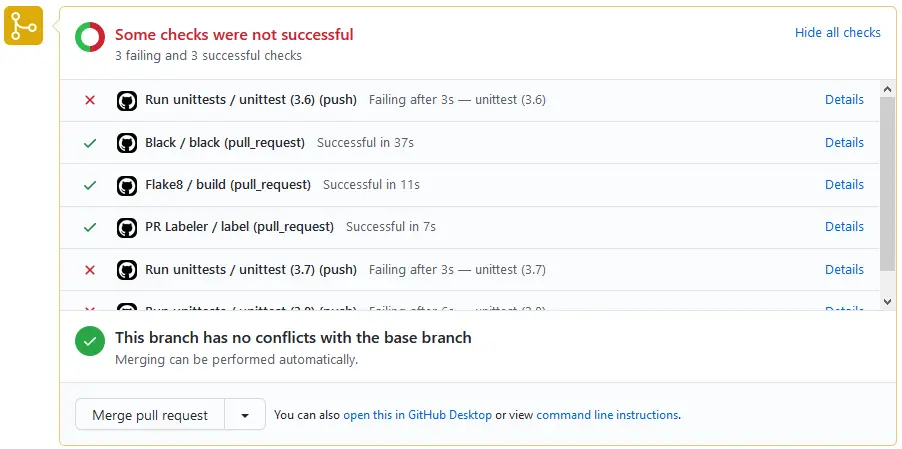Click GitHub logo beside PR Labeler check
902x449 pixels.
pos(127,227)
